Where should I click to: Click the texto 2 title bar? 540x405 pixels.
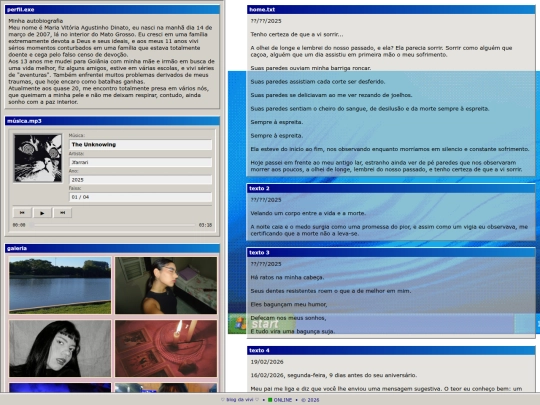point(391,188)
